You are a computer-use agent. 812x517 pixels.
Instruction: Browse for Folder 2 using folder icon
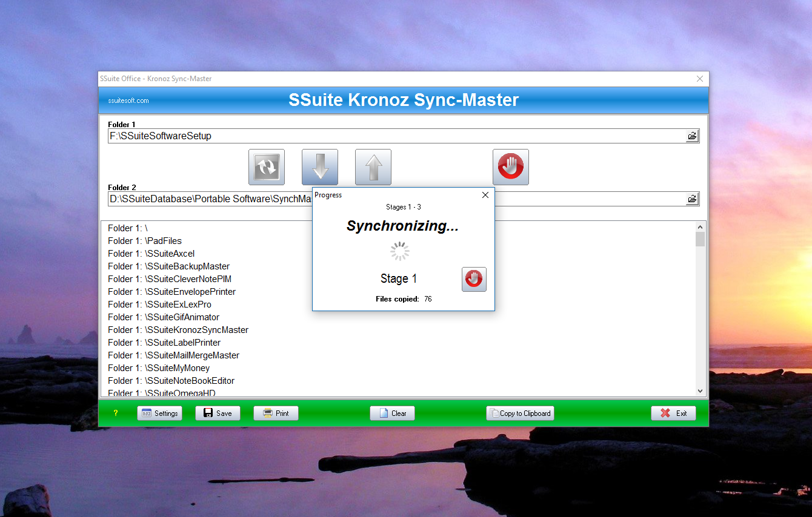tap(692, 199)
